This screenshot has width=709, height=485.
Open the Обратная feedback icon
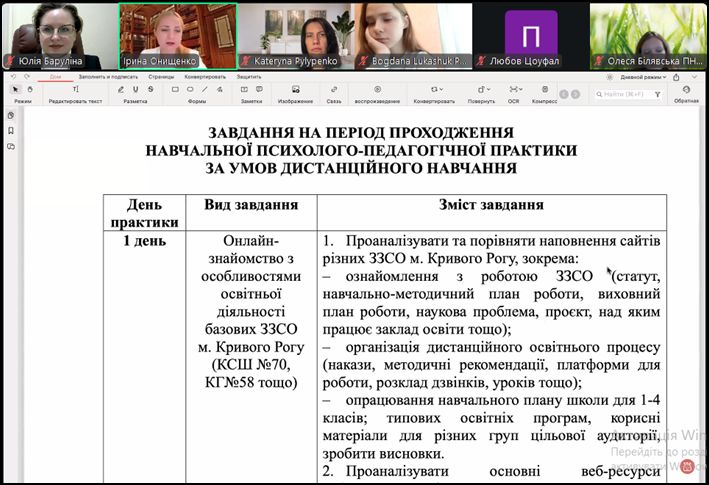tap(686, 90)
